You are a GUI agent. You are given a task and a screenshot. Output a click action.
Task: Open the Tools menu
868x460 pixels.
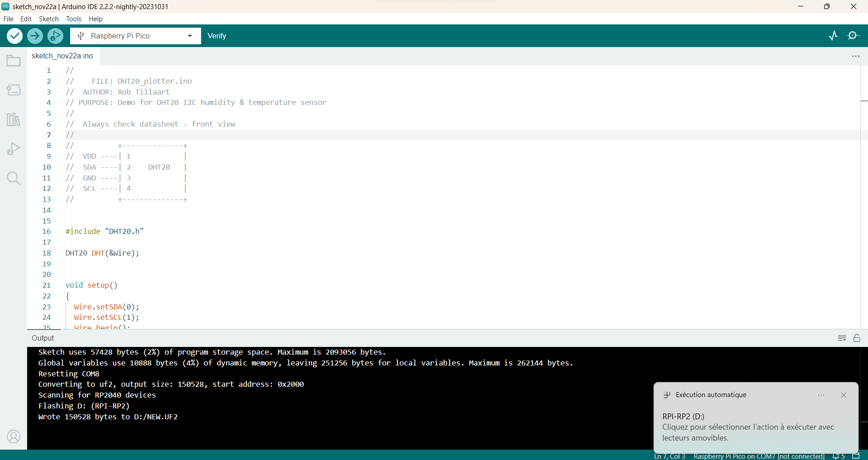coord(74,19)
